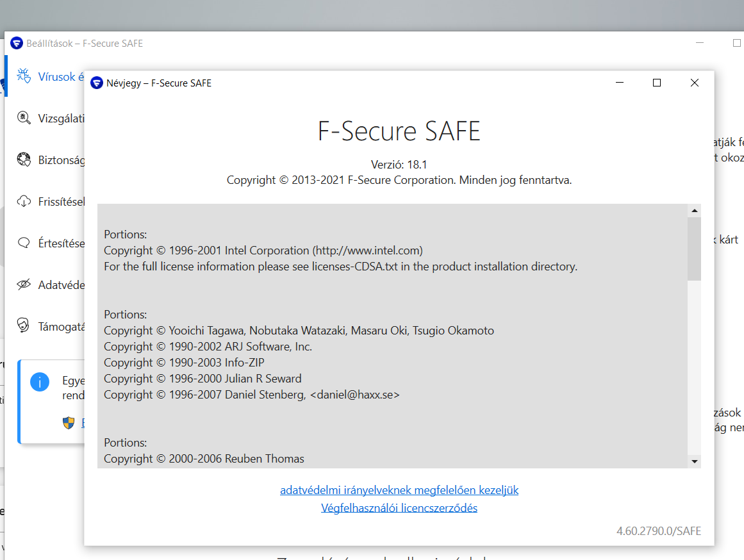Click the Támogatás headset icon
The height and width of the screenshot is (560, 744).
point(23,325)
